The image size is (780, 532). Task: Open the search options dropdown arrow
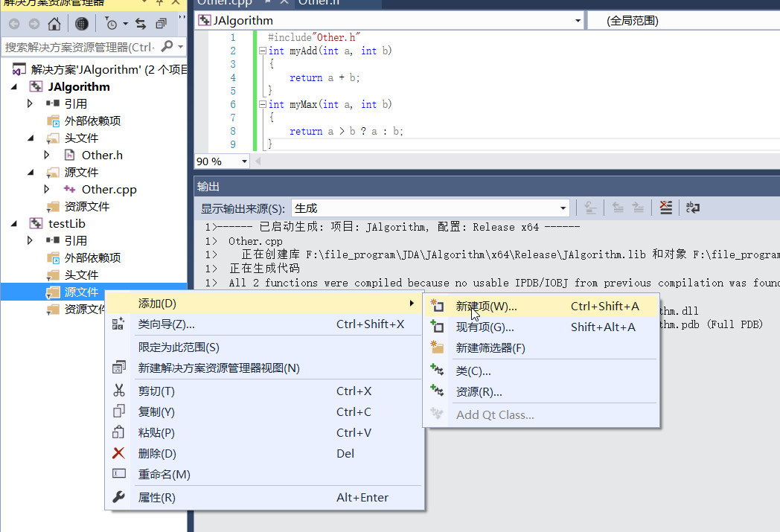coord(181,47)
